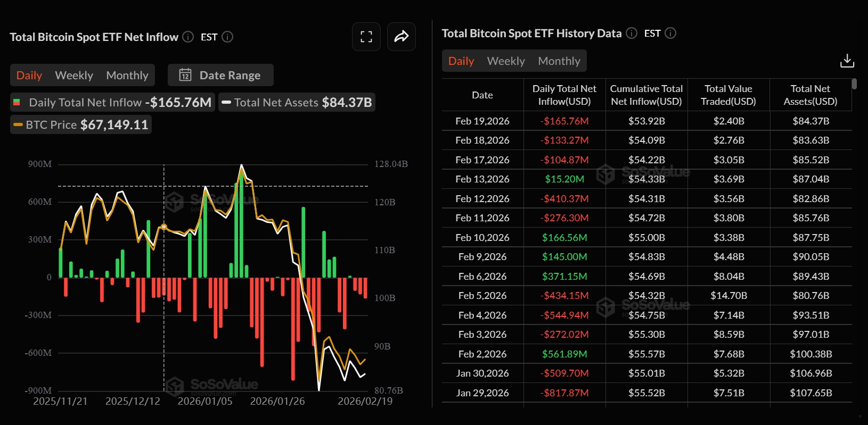Click -$165.76M in the Feb 19,2026 row
This screenshot has height=425, width=868.
click(x=564, y=121)
